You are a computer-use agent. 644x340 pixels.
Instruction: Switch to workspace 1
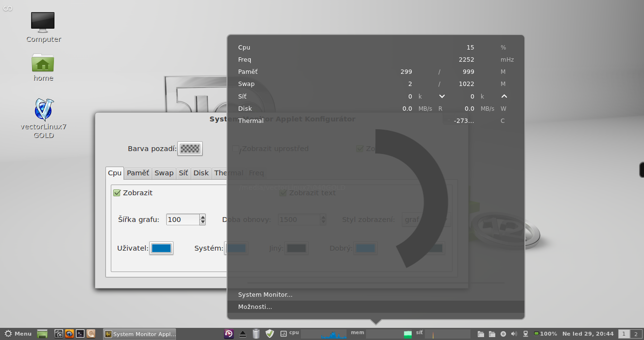tap(624, 334)
